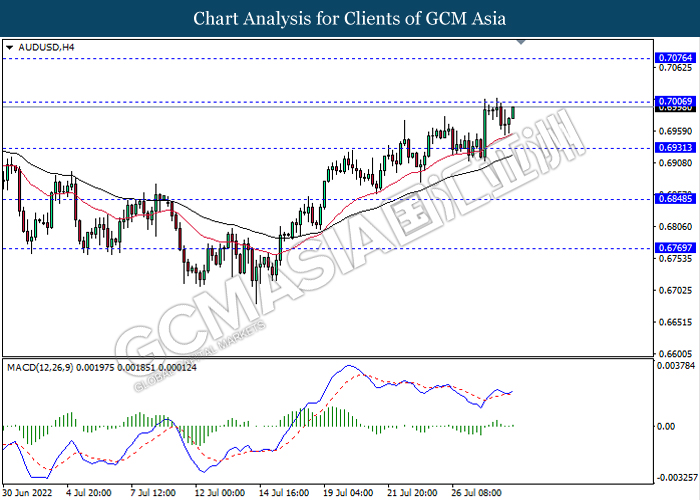The width and height of the screenshot is (700, 500).
Task: Click the chart shift triangle marker
Action: 521,42
